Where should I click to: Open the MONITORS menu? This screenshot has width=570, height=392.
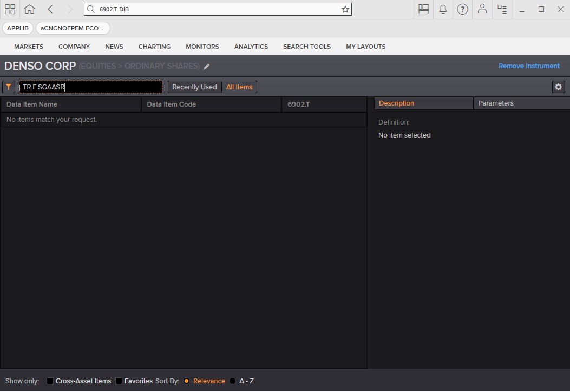pyautogui.click(x=202, y=47)
